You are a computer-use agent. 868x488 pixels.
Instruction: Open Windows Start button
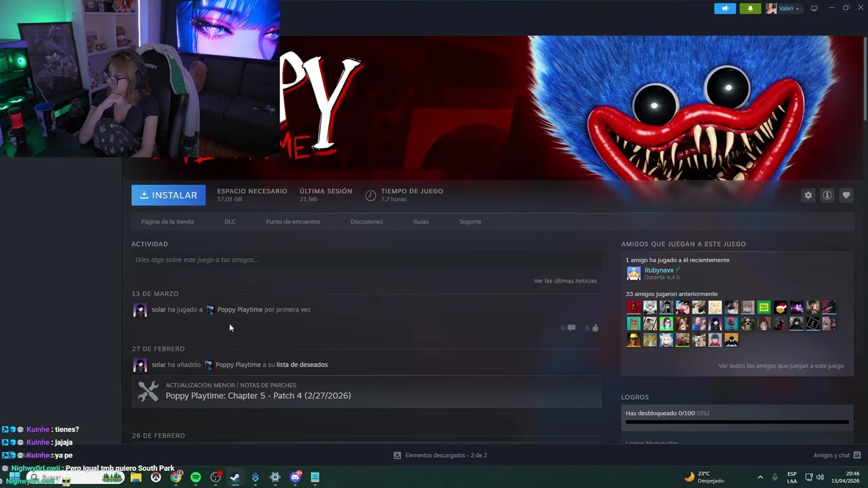coord(14,477)
